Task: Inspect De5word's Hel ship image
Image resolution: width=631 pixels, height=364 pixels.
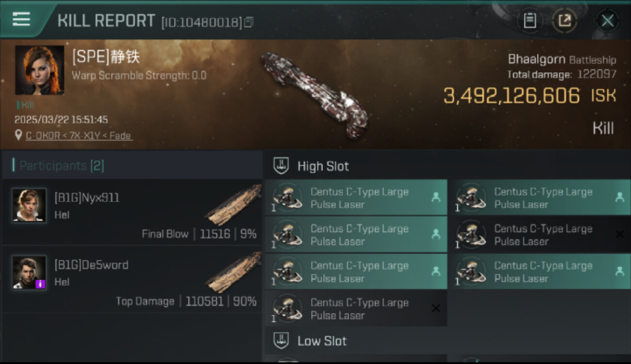Action: tap(234, 272)
